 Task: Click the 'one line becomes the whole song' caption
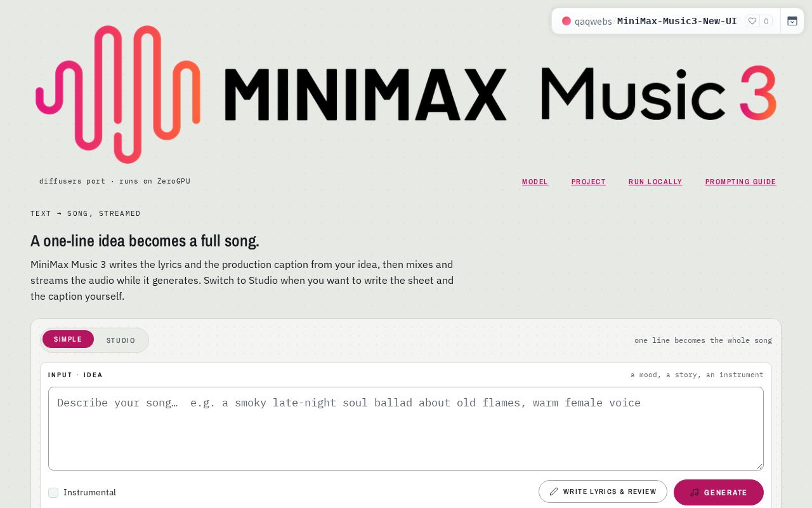tap(703, 340)
